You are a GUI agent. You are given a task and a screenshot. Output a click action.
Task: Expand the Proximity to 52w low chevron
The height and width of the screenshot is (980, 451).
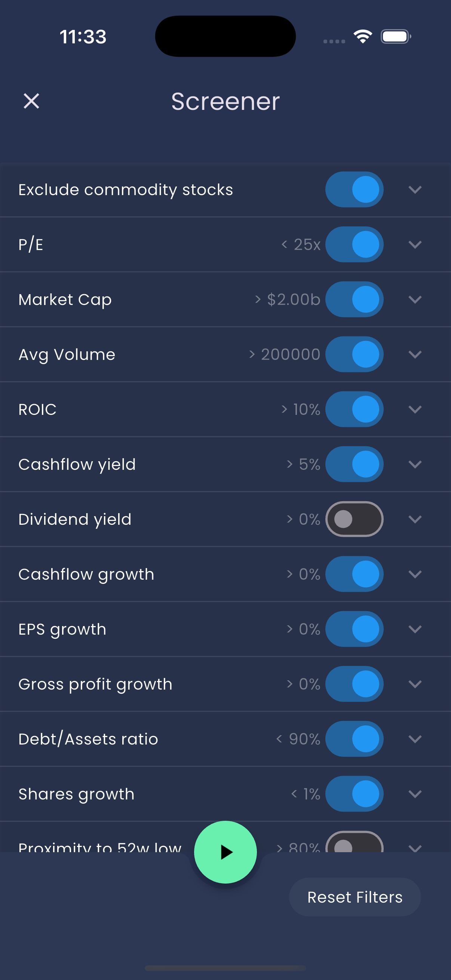tap(414, 848)
